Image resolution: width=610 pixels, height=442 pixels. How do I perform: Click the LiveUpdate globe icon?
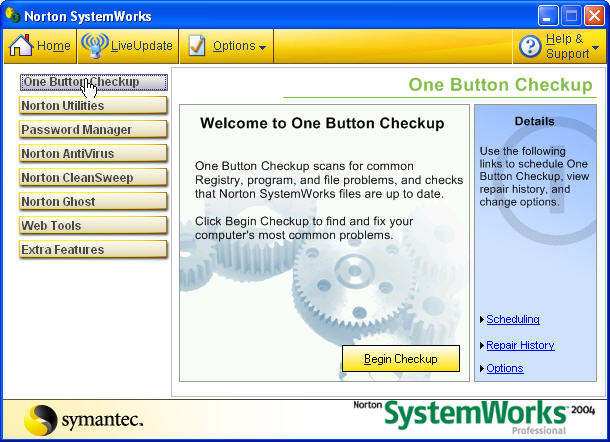tap(94, 46)
